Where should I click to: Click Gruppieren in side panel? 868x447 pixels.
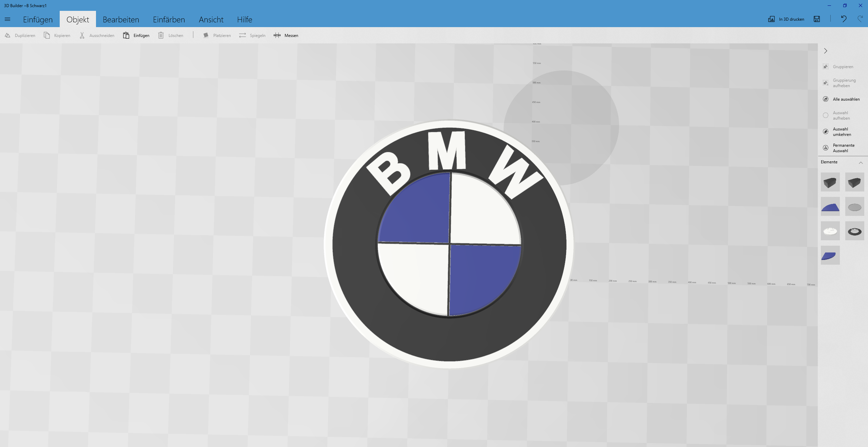pos(838,67)
